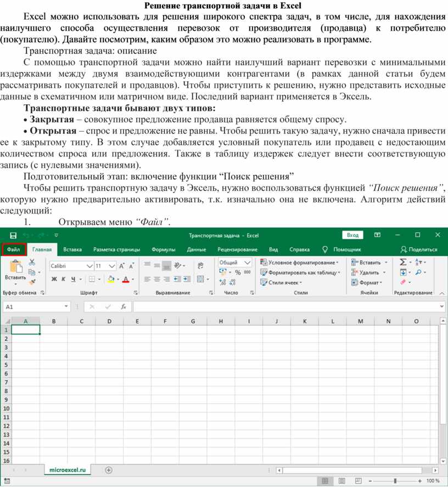Open Условное форматирование menu
448x487 pixels.
pos(300,262)
